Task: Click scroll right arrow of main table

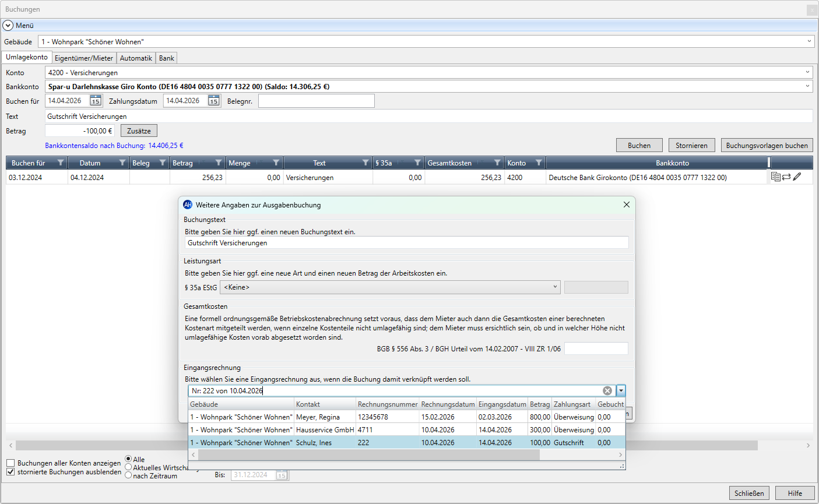Action: (x=808, y=445)
